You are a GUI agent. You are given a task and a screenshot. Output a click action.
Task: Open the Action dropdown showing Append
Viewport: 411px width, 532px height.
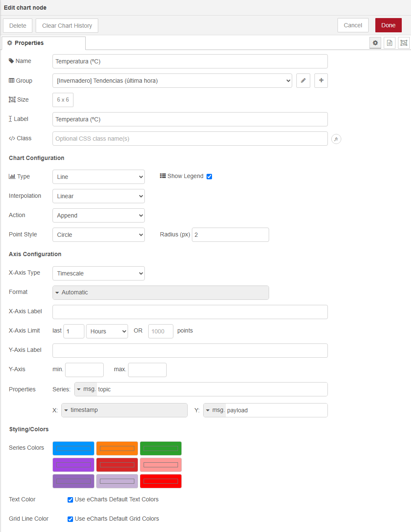[99, 215]
